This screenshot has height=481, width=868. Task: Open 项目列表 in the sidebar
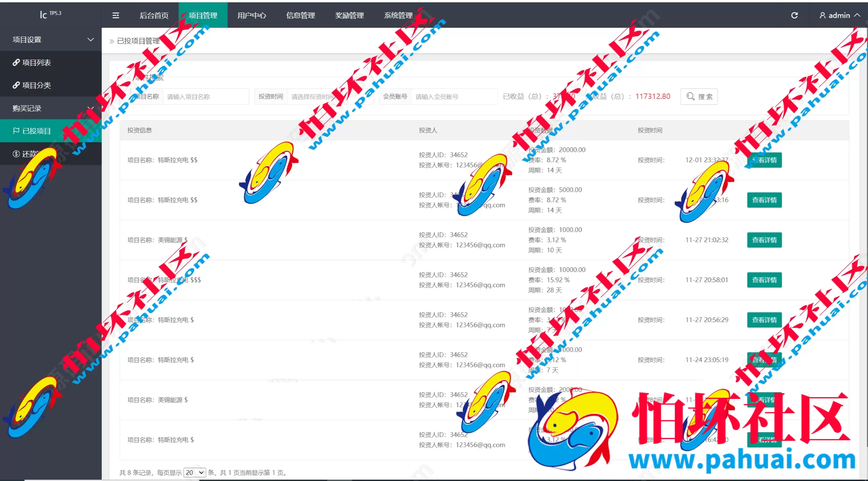(x=51, y=62)
